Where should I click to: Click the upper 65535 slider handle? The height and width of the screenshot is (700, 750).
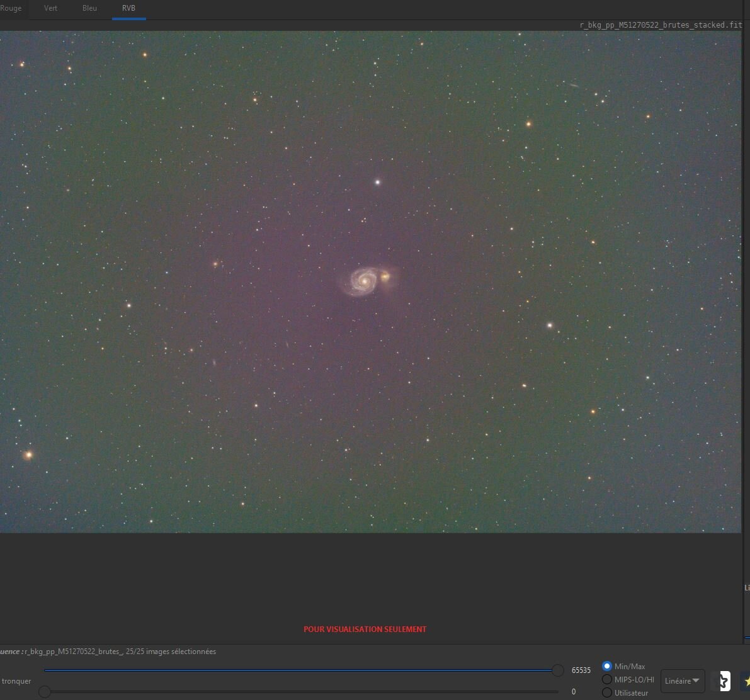pyautogui.click(x=558, y=670)
